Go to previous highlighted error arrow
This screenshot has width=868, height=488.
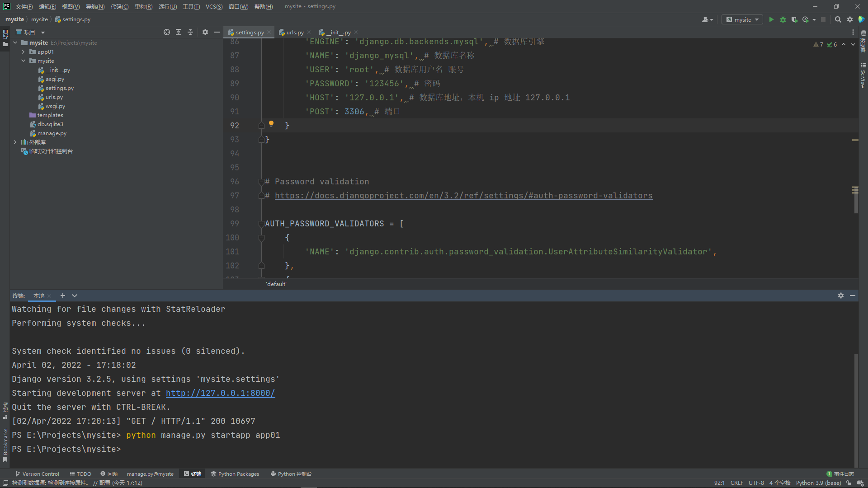click(x=844, y=44)
